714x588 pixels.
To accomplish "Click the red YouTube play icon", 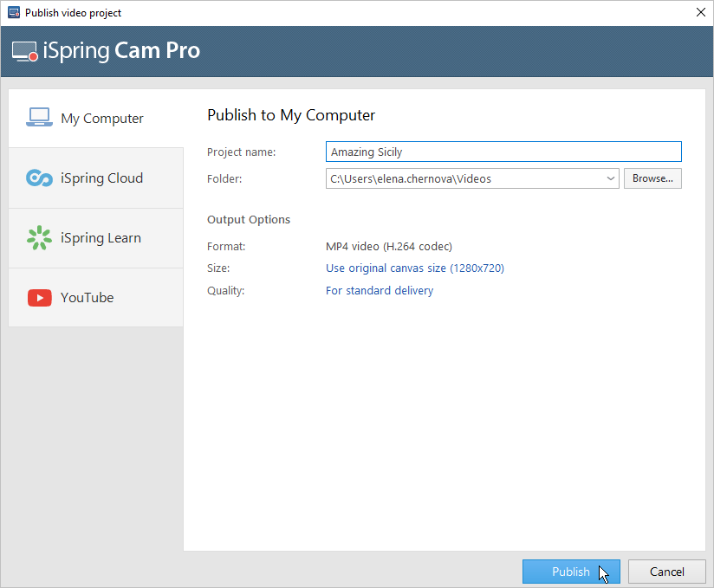I will coord(40,298).
